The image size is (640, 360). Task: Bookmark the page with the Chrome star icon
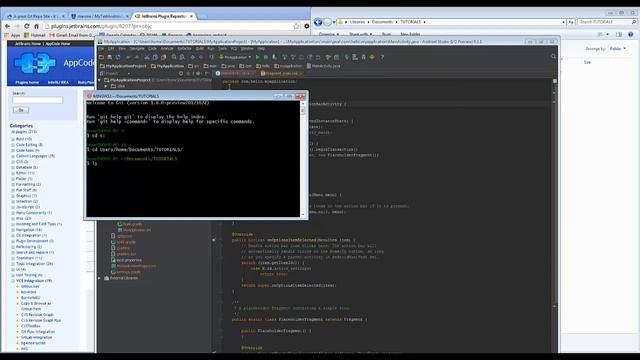(x=296, y=26)
